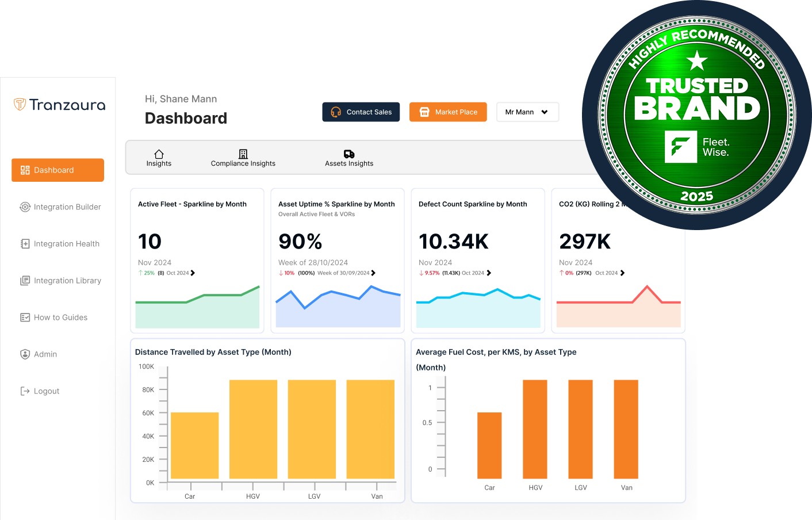
Task: Click the Average Fuel Cost chart title
Action: (496, 360)
